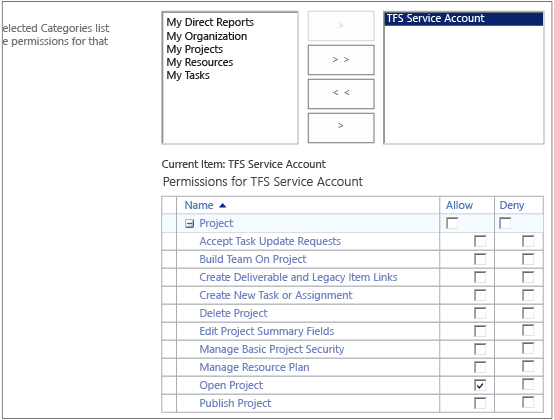Click Manage Resource Plan row name
554x420 pixels.
[x=254, y=367]
